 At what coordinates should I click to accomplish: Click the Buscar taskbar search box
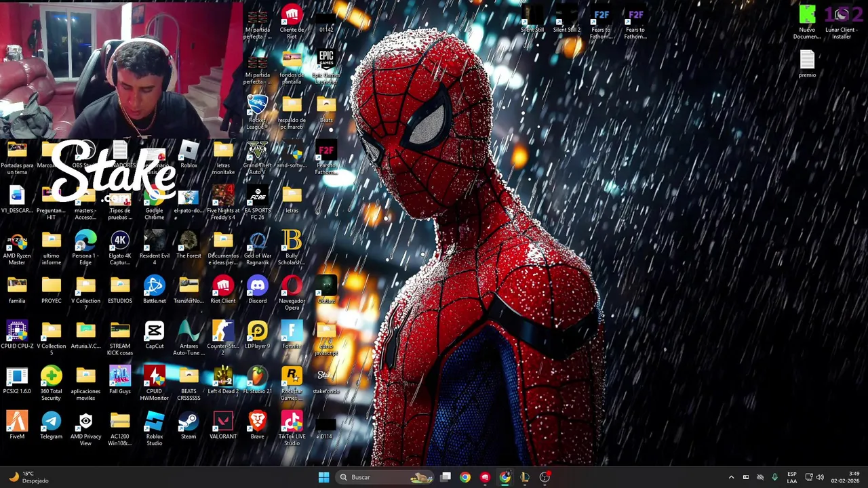point(384,477)
